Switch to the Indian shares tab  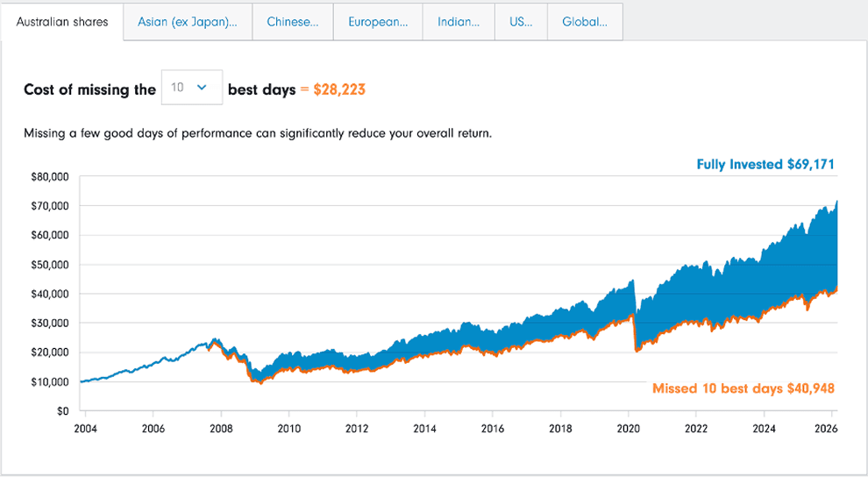(459, 22)
